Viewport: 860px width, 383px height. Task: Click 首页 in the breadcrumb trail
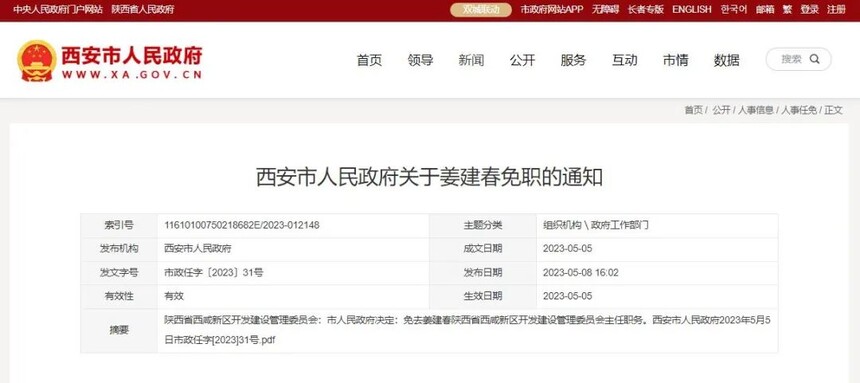point(693,110)
